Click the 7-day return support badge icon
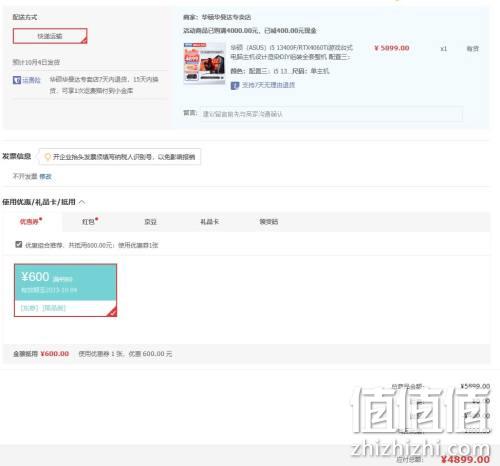Screen dimensions: 500x466 coord(235,85)
